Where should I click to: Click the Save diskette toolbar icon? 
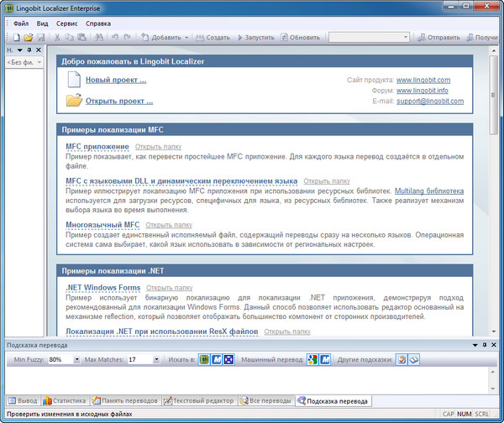pos(41,38)
